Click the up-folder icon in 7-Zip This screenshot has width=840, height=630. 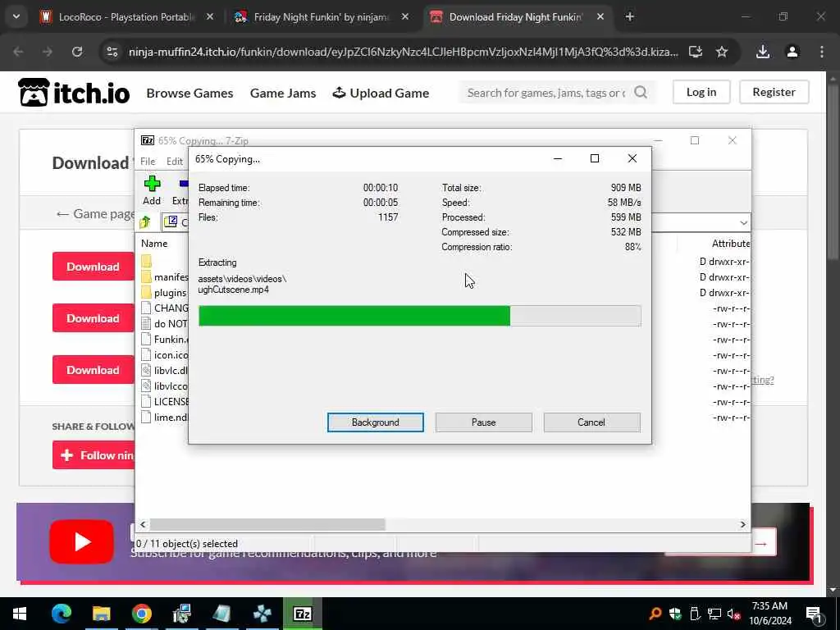145,221
